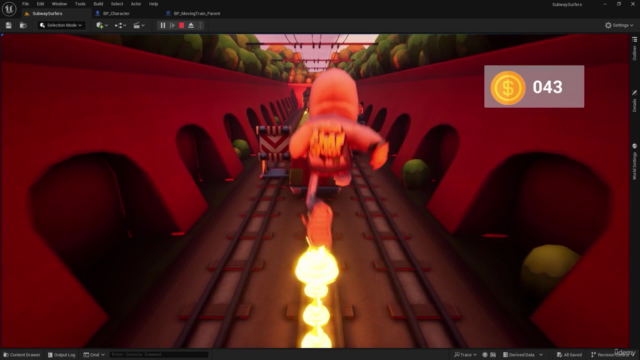
Task: Open the Help menu
Action: (153, 4)
